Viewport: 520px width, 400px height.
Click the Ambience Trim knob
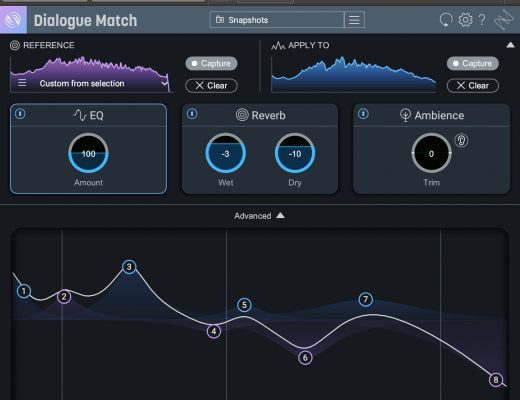[x=431, y=153]
